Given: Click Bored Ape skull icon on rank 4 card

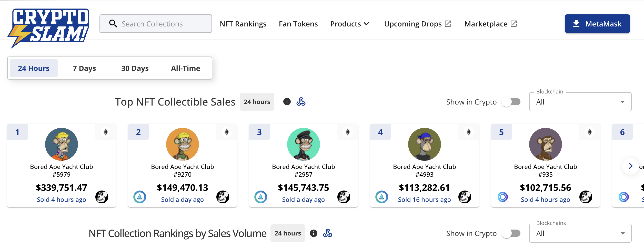Looking at the screenshot, I should click(x=465, y=197).
